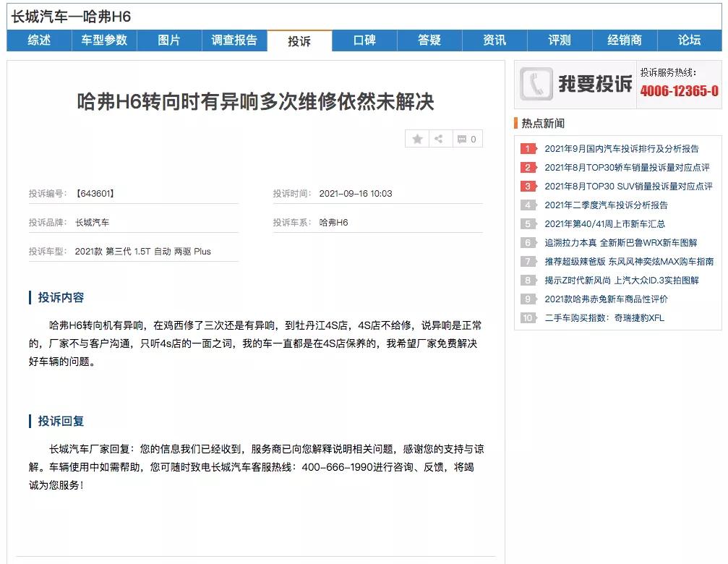Switch to the 投诉 tab
This screenshot has width=728, height=564.
click(299, 41)
